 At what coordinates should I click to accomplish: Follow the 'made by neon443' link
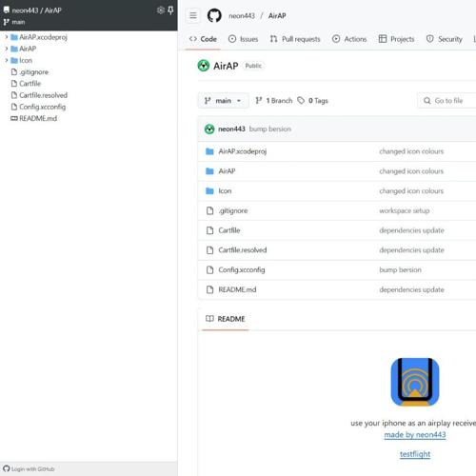(415, 435)
